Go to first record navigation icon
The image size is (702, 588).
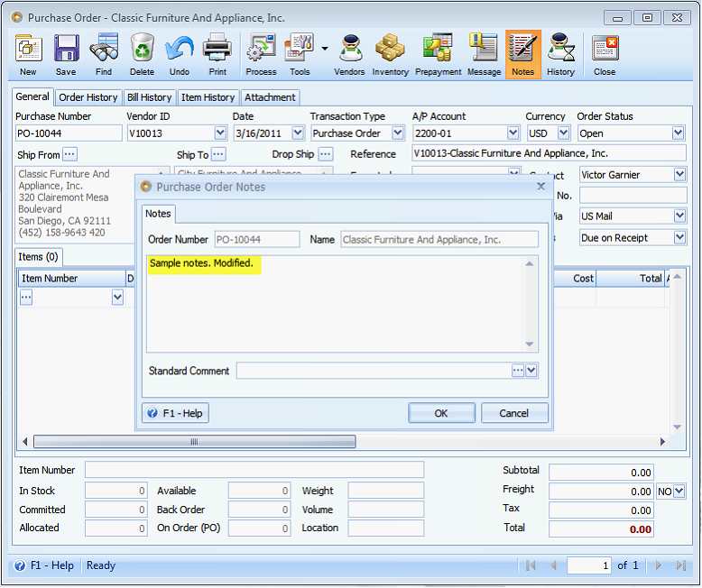[x=531, y=565]
